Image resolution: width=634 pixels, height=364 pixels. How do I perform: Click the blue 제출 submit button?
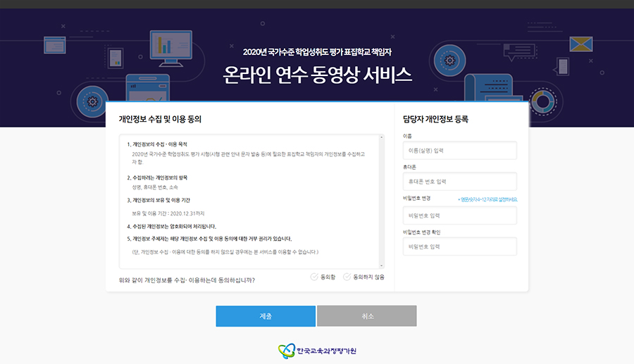pyautogui.click(x=266, y=316)
